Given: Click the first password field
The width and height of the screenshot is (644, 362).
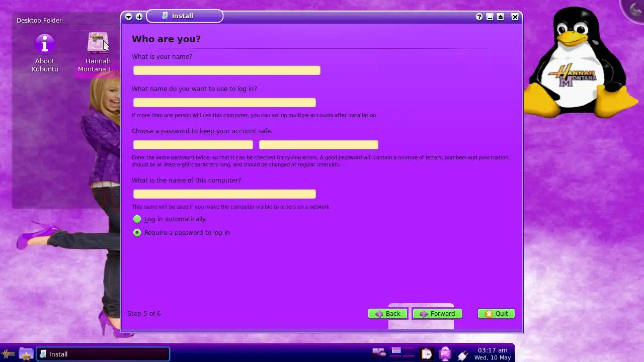Looking at the screenshot, I should click(x=193, y=145).
